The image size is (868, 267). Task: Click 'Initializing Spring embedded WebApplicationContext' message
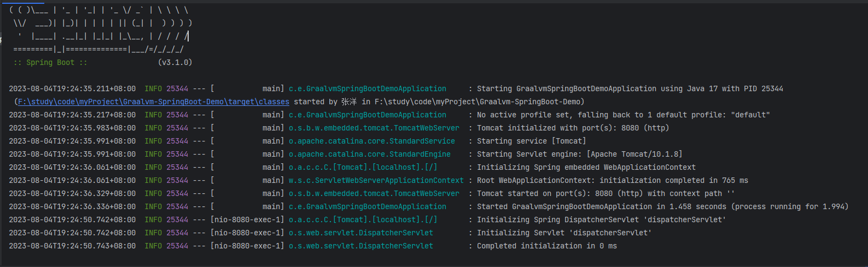pyautogui.click(x=586, y=167)
